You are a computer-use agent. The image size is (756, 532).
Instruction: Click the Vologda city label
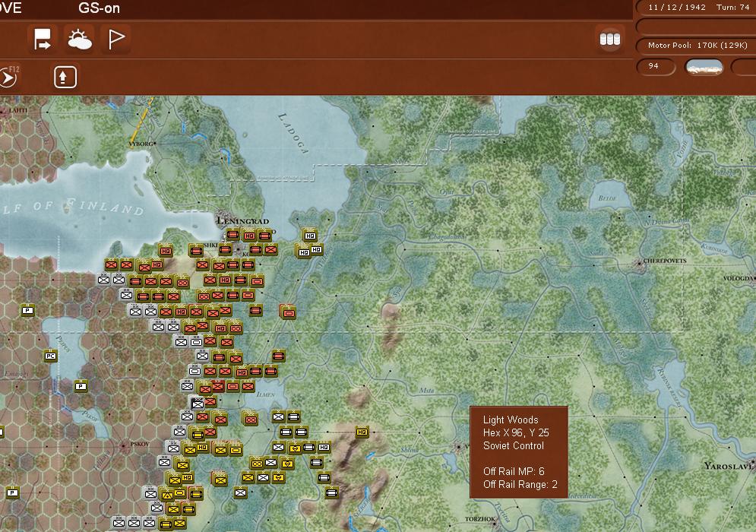pyautogui.click(x=739, y=278)
